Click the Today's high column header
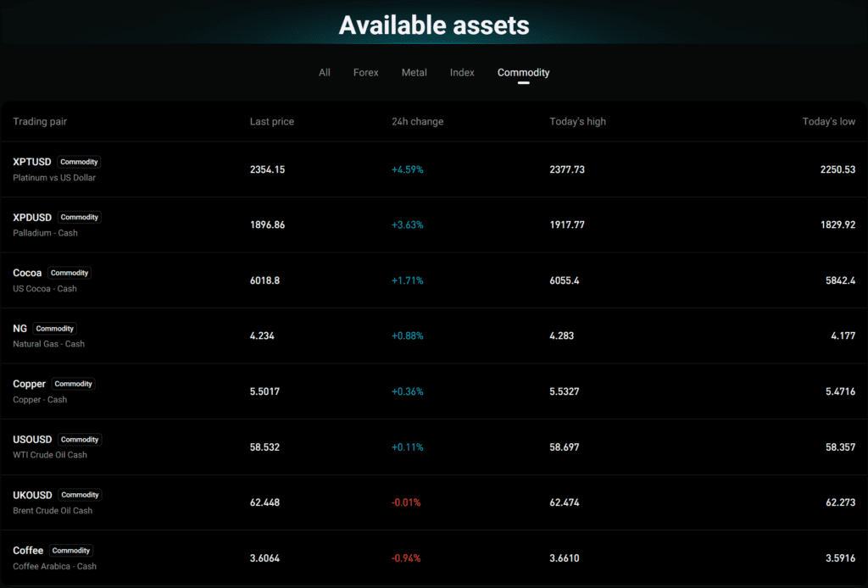The height and width of the screenshot is (588, 868). 577,122
